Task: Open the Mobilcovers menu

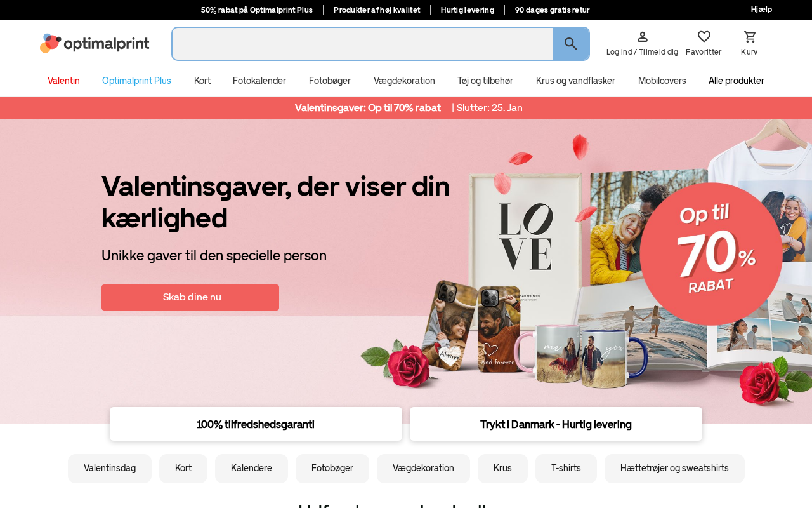Action: (662, 81)
